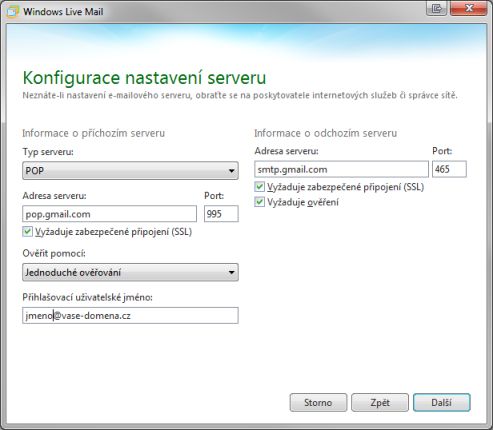
Task: Click the Zpět button
Action: (x=380, y=403)
